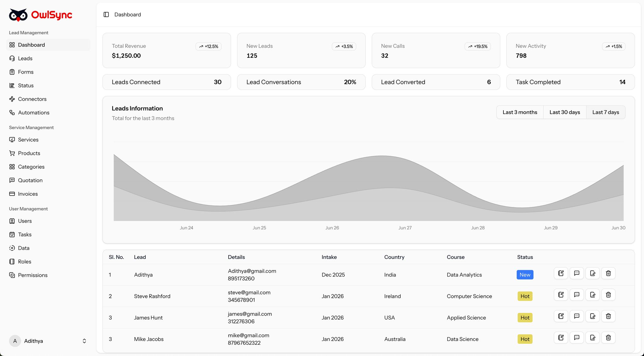Click the OwlSync owl logo

pyautogui.click(x=18, y=15)
